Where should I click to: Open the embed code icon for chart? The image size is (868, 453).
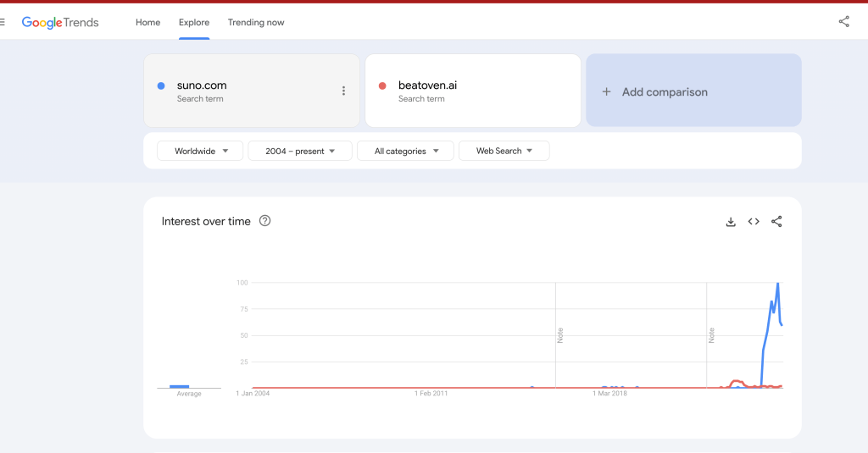pyautogui.click(x=754, y=221)
